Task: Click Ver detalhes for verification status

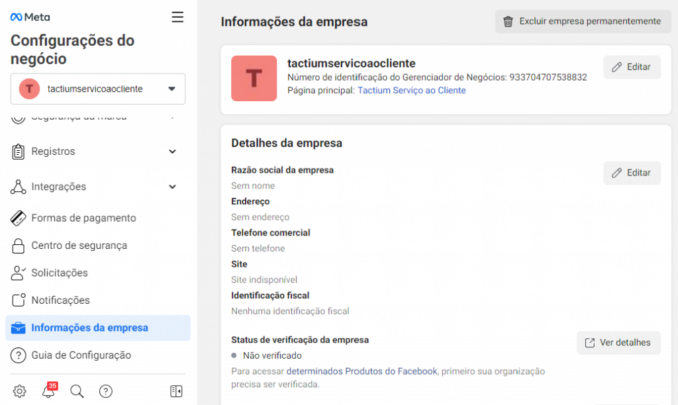Action: (x=618, y=343)
